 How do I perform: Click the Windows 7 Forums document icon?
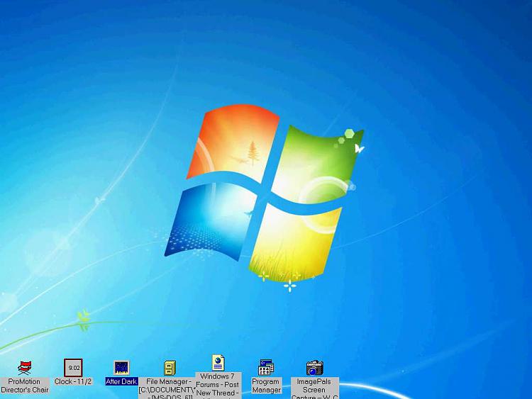218,362
